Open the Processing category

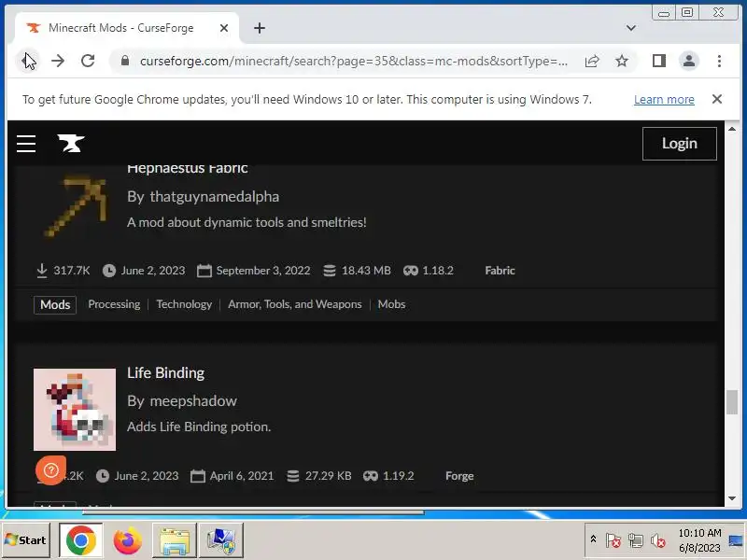(114, 304)
